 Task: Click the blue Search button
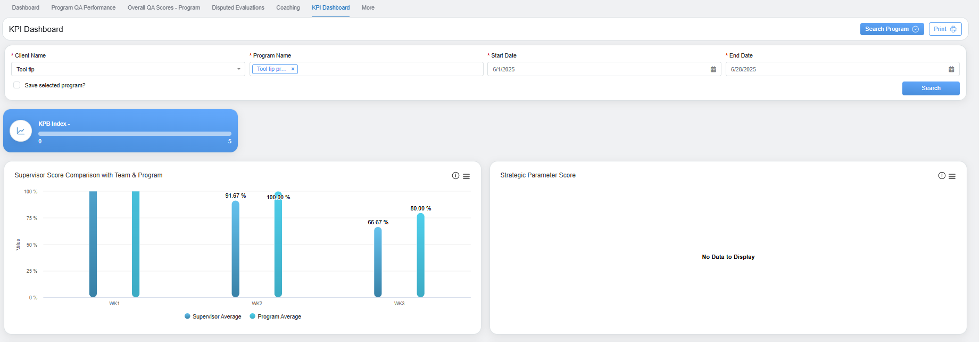coord(931,88)
